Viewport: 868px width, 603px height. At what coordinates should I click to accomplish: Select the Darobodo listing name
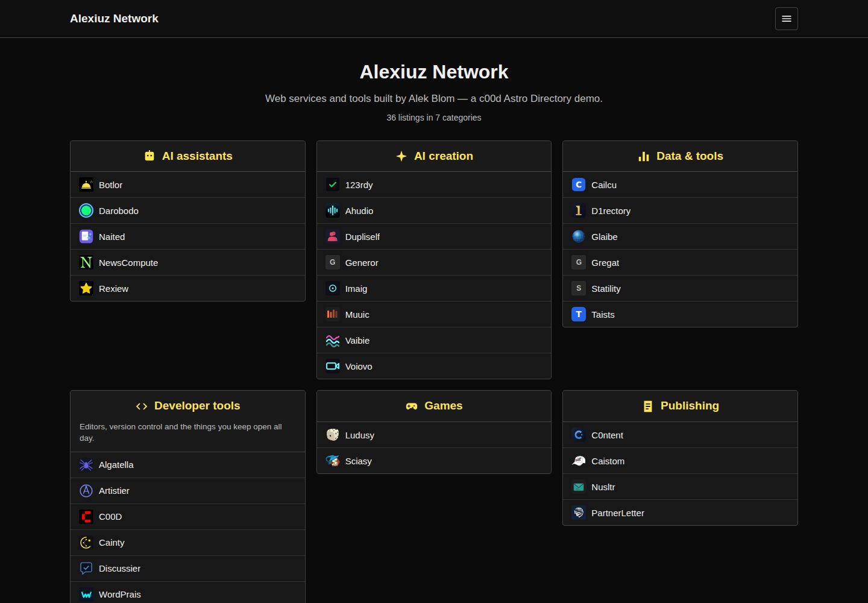(x=119, y=211)
